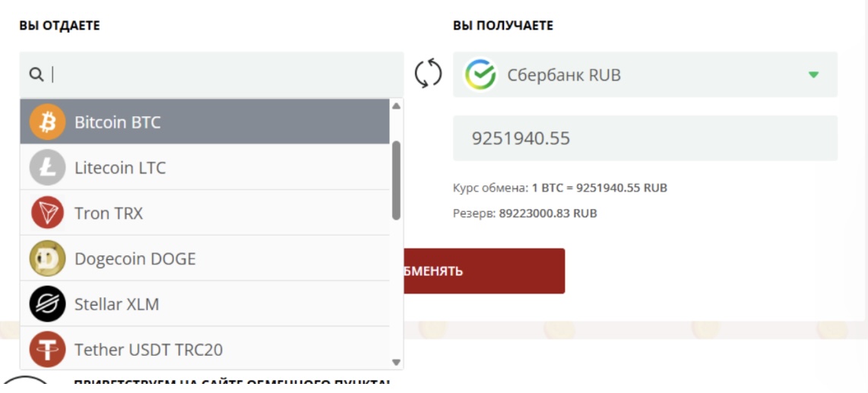Select Dogecoin DOGE entry
The image size is (868, 393).
pyautogui.click(x=204, y=258)
